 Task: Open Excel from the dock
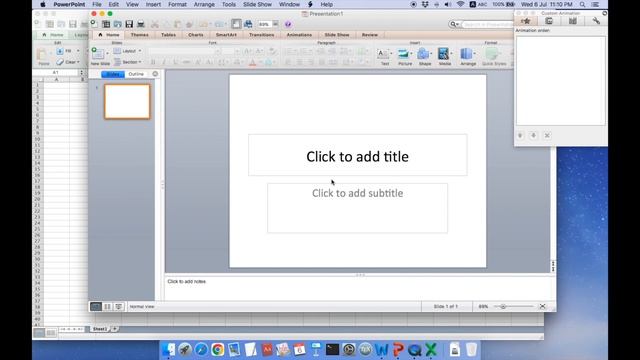click(x=431, y=349)
